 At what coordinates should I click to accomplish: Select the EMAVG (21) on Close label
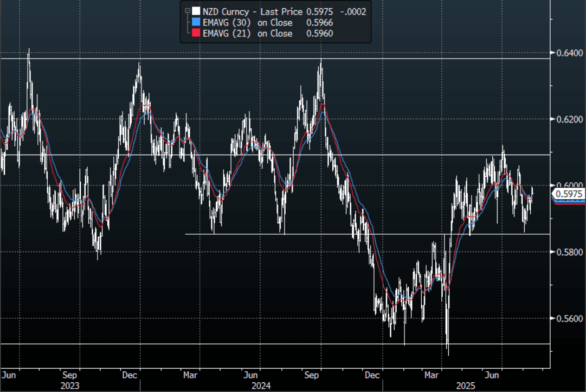coord(248,34)
